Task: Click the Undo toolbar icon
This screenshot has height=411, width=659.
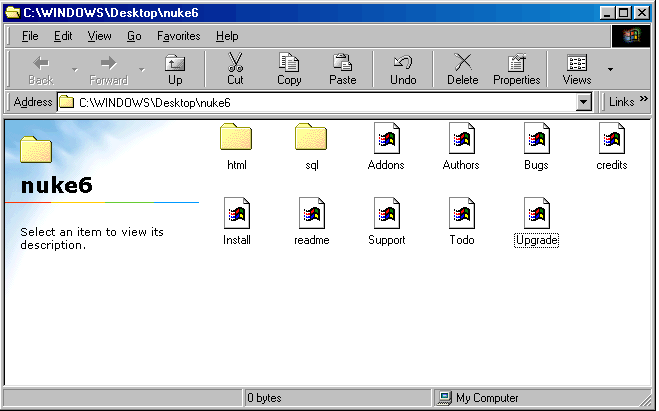Action: tap(403, 63)
